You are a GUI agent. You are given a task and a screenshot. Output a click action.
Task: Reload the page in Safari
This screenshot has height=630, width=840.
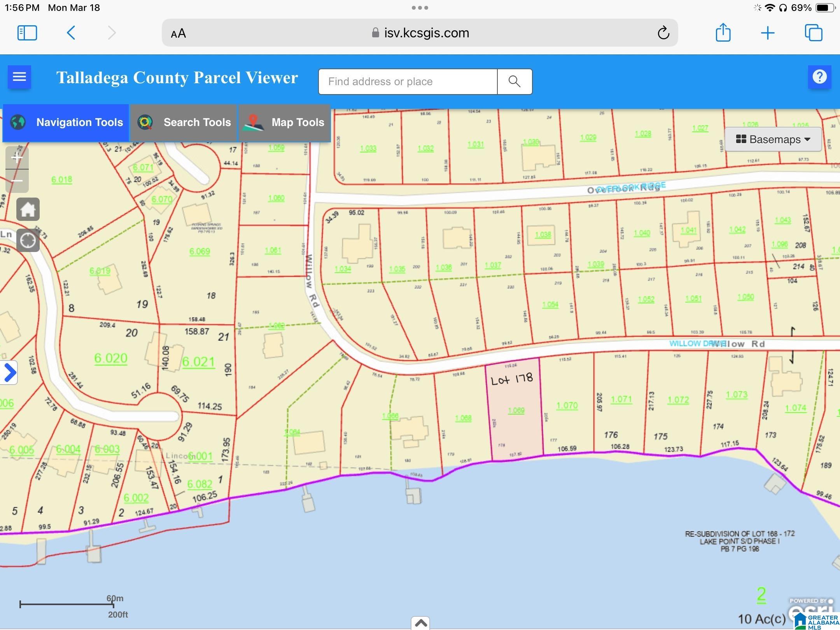pos(663,33)
